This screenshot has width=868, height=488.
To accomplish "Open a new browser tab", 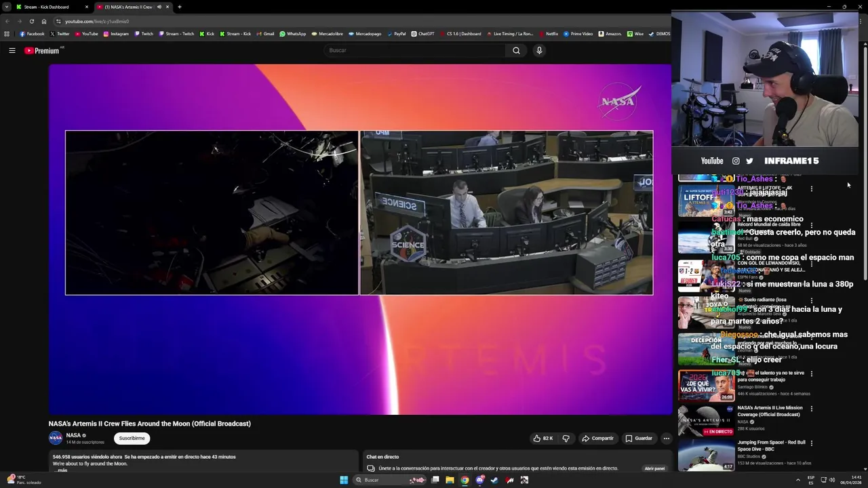I will [x=179, y=7].
